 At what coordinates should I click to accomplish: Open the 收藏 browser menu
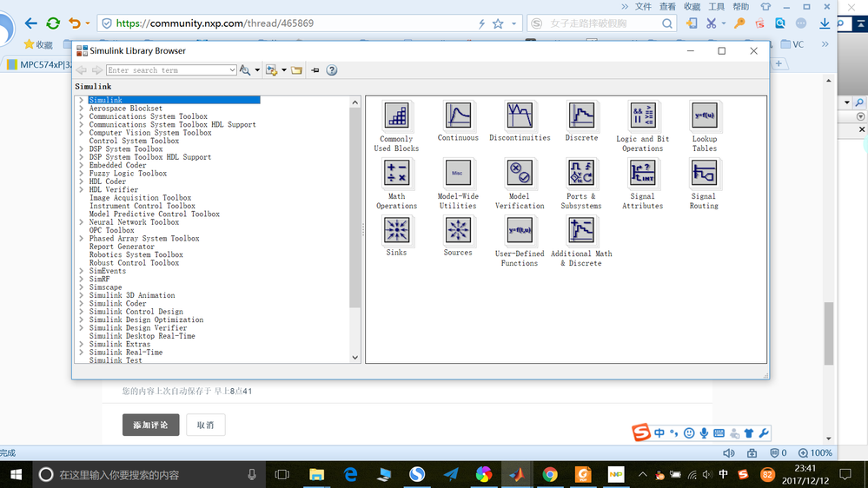692,7
